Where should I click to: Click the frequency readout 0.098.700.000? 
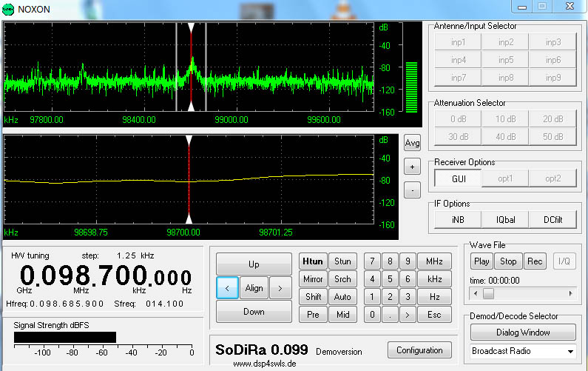pyautogui.click(x=105, y=276)
